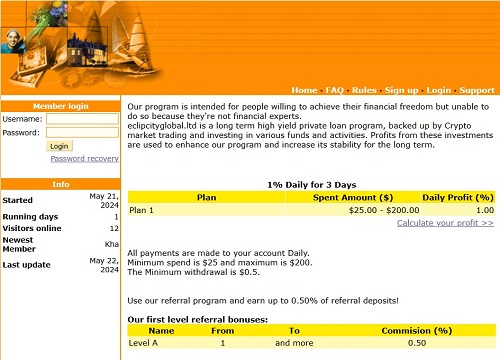
Task: Go to the FAQ page
Action: 334,90
